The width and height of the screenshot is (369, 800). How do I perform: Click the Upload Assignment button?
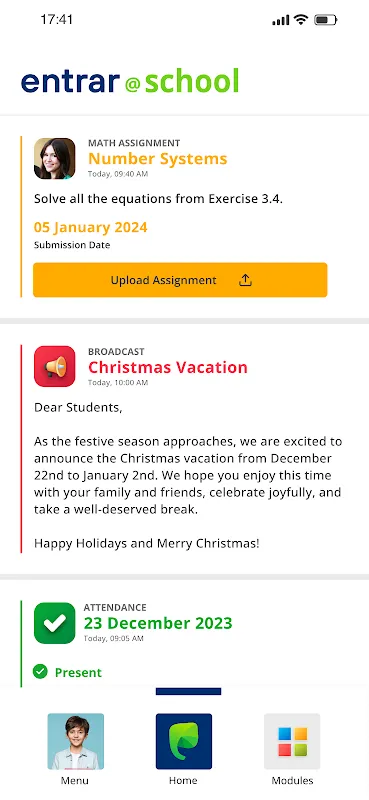pyautogui.click(x=180, y=280)
